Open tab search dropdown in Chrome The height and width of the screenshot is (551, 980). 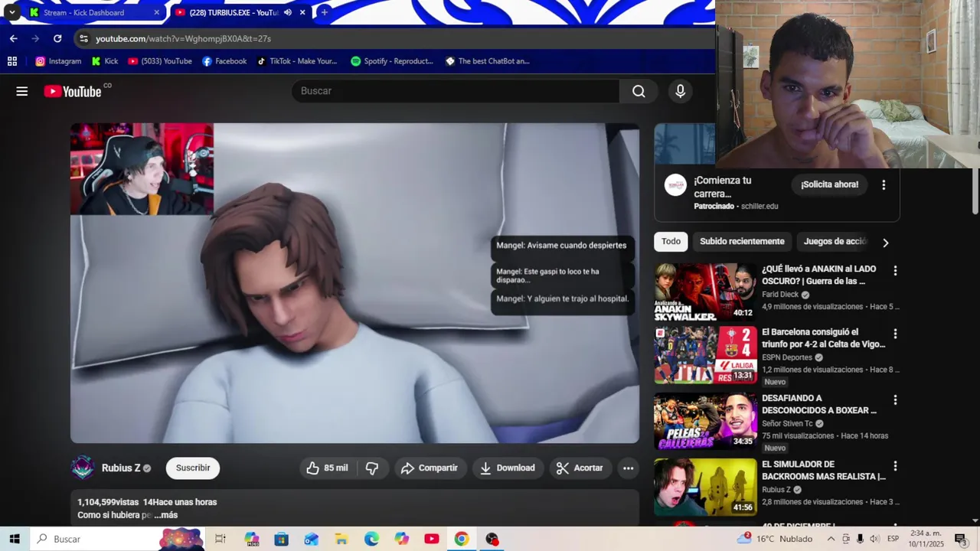12,12
